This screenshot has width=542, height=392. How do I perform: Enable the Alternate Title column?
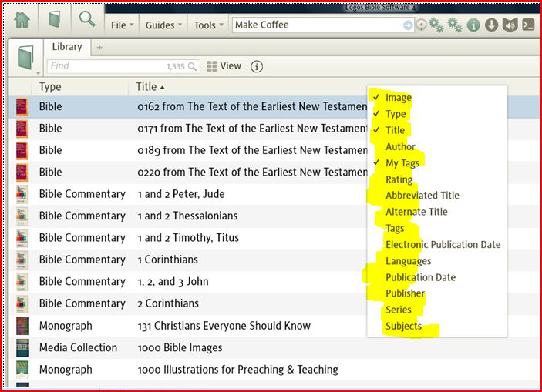tap(416, 212)
